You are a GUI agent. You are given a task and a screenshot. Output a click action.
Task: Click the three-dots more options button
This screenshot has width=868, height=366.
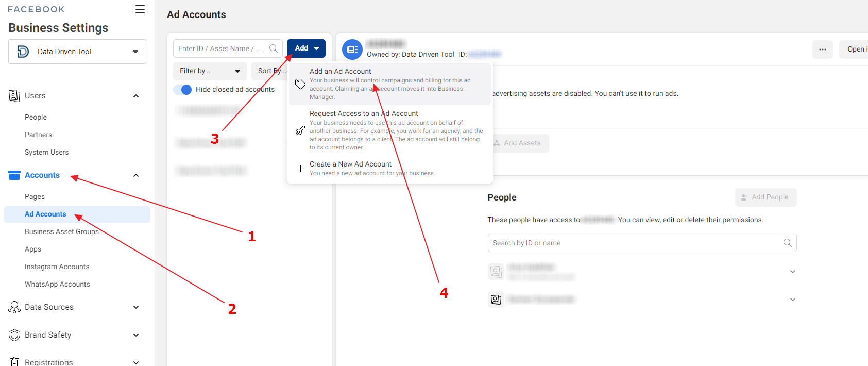click(822, 49)
